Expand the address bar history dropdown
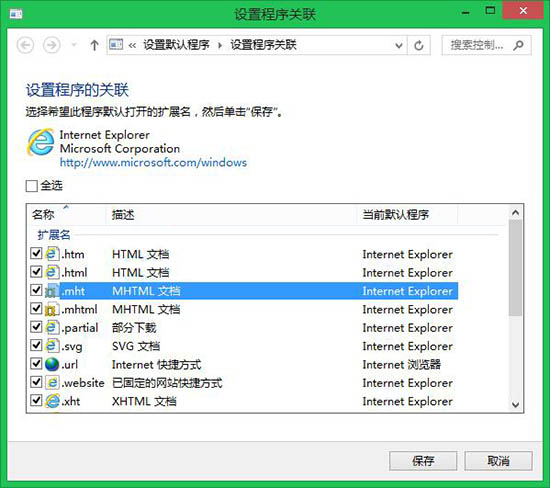The image size is (550, 488). [x=399, y=45]
